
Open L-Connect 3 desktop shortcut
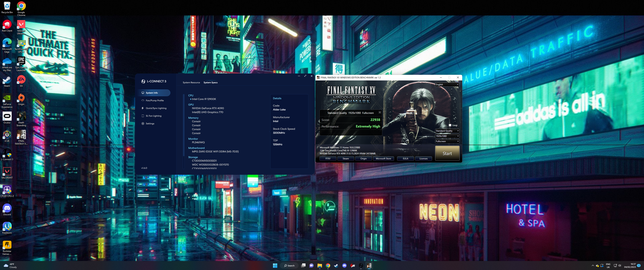pyautogui.click(x=7, y=154)
